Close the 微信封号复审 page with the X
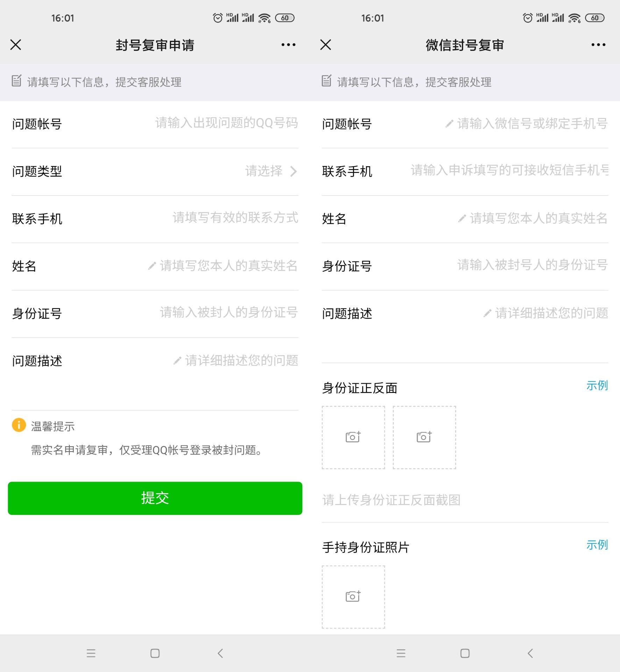Image resolution: width=620 pixels, height=672 pixels. pos(325,45)
